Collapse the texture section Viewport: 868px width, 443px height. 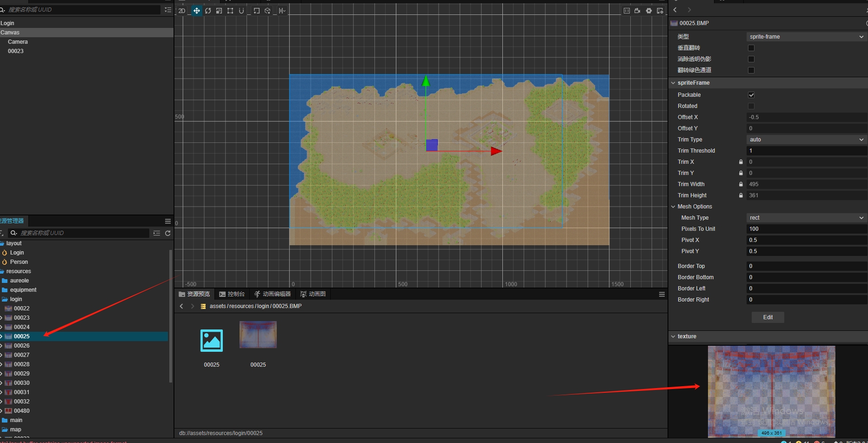click(x=673, y=336)
